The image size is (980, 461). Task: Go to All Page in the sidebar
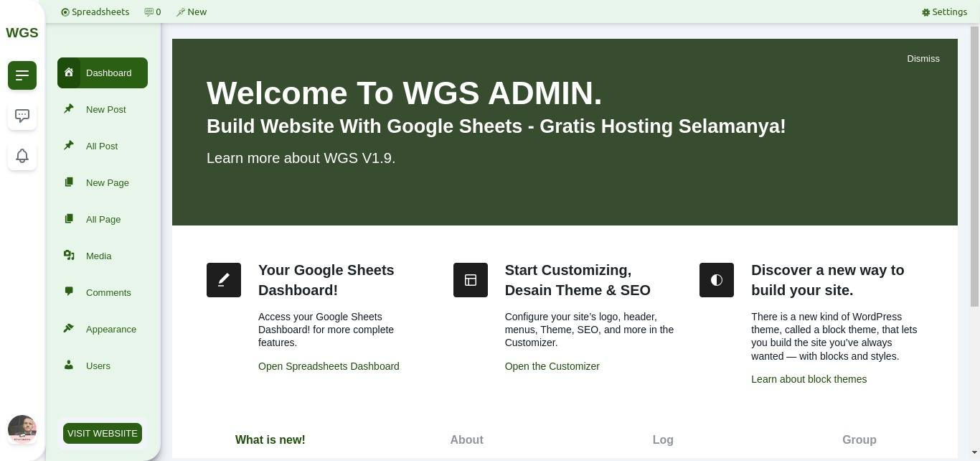103,219
